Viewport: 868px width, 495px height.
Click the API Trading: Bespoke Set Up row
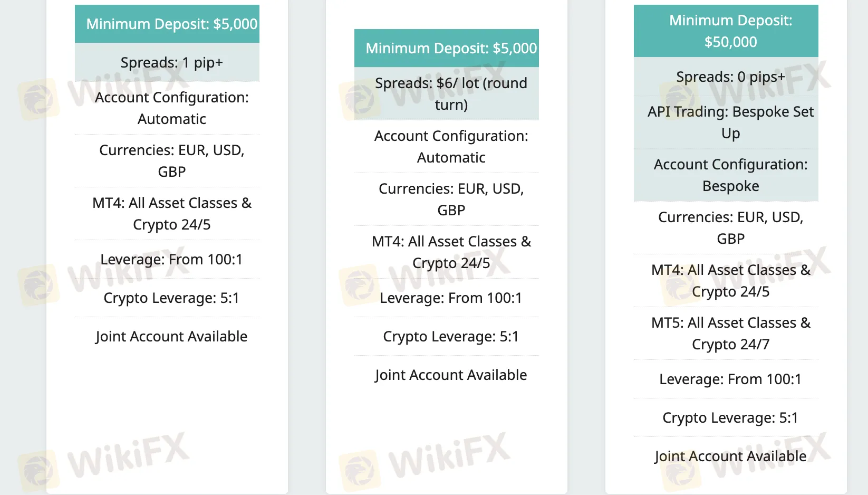point(726,122)
